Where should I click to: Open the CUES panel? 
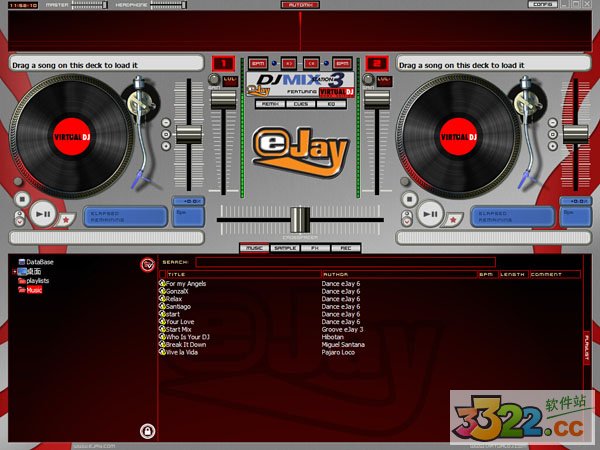pos(300,104)
